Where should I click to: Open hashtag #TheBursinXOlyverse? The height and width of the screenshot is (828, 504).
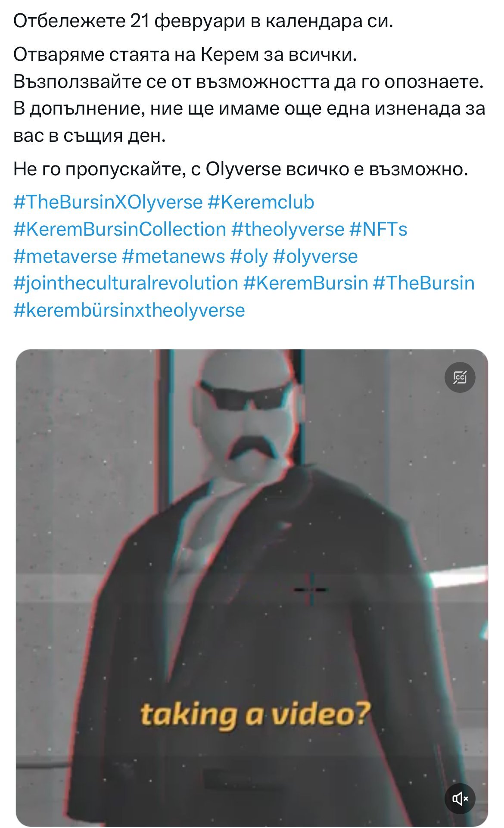click(x=108, y=202)
